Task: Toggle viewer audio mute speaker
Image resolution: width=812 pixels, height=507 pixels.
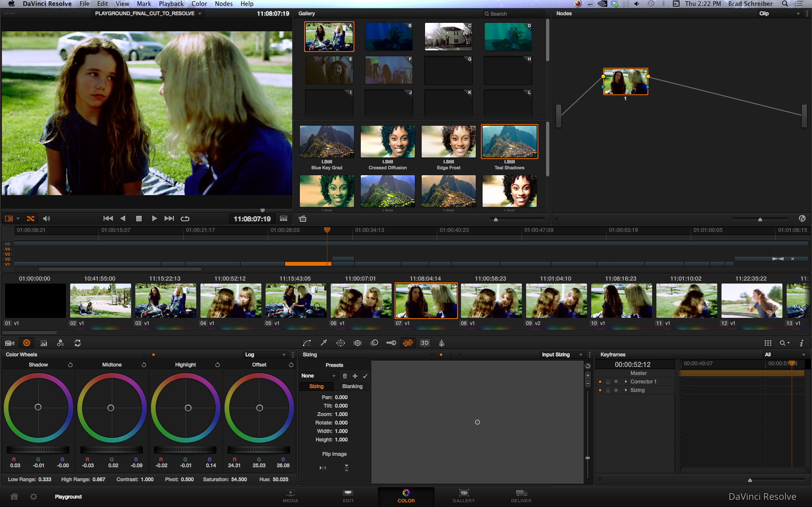Action: (x=47, y=218)
